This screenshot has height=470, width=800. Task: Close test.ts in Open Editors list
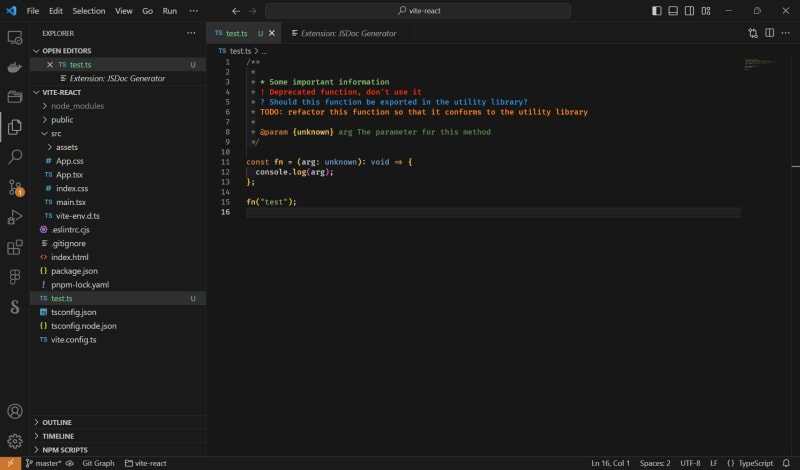(49, 65)
